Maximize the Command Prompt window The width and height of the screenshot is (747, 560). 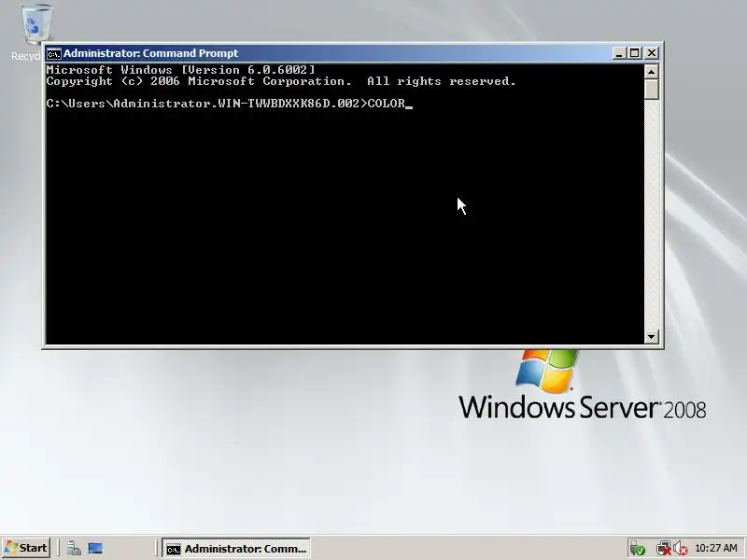pyautogui.click(x=635, y=53)
